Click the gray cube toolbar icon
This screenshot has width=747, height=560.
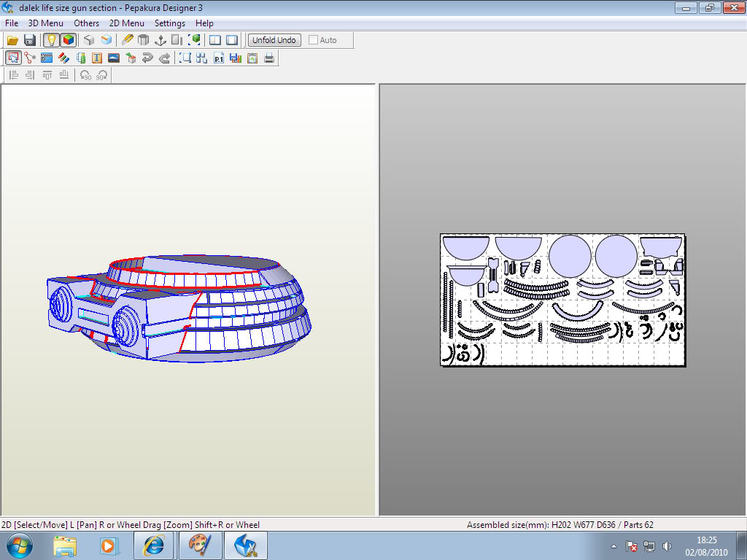(88, 40)
